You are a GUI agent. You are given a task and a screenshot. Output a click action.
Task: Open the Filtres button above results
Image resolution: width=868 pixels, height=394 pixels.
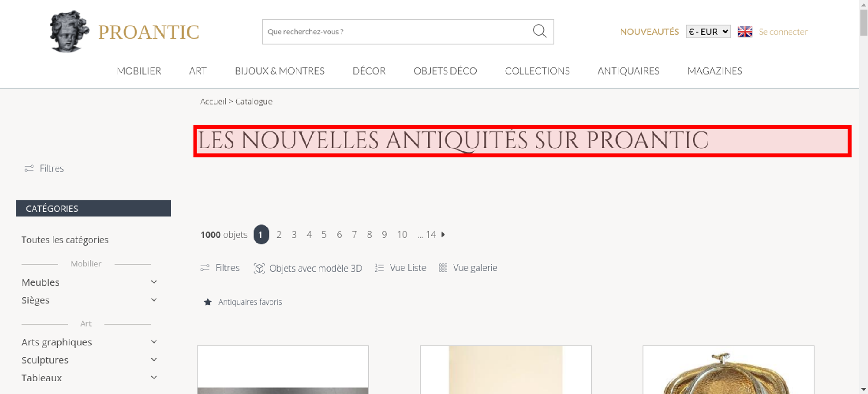coord(220,268)
